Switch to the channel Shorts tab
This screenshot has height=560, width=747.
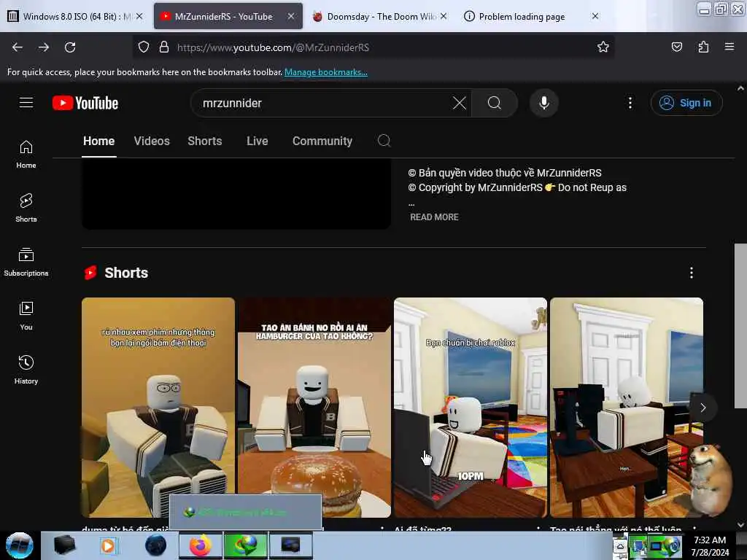click(205, 141)
